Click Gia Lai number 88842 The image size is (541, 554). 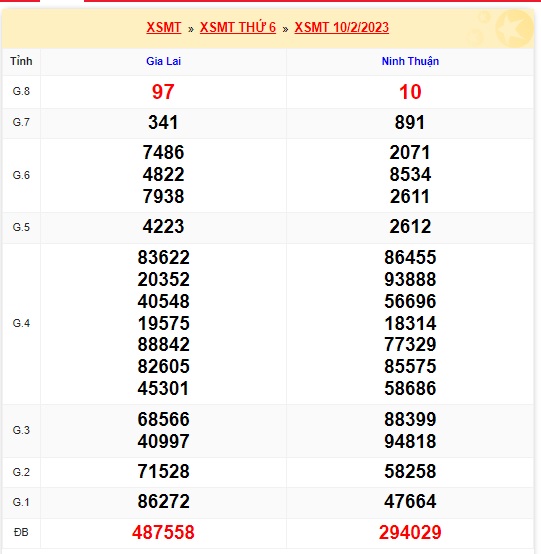163,344
